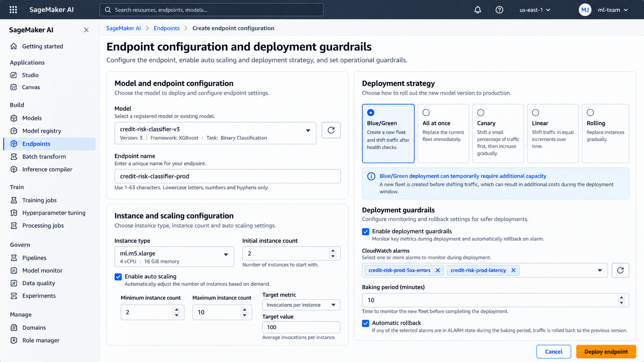Remove the credit-risk-prod-latency alarm tag
This screenshot has width=644, height=362.
coord(513,270)
